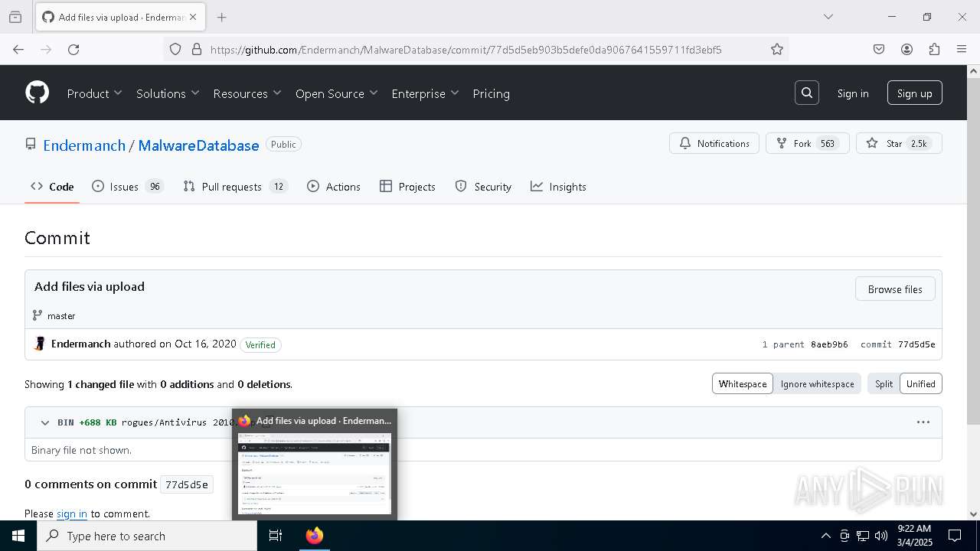The image size is (980, 551).
Task: Click the Browse files button
Action: (x=895, y=289)
